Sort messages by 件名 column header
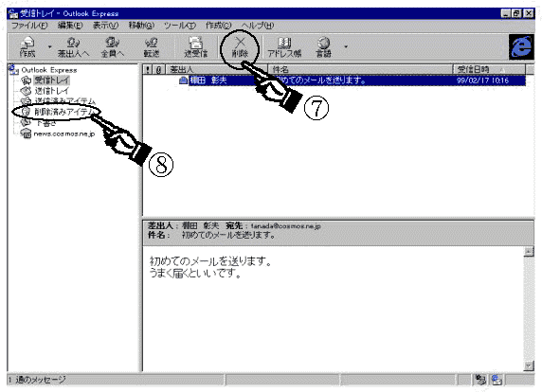 click(x=360, y=69)
